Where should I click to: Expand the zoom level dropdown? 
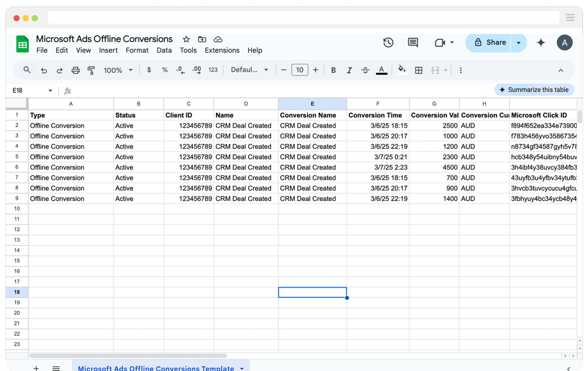click(x=130, y=70)
